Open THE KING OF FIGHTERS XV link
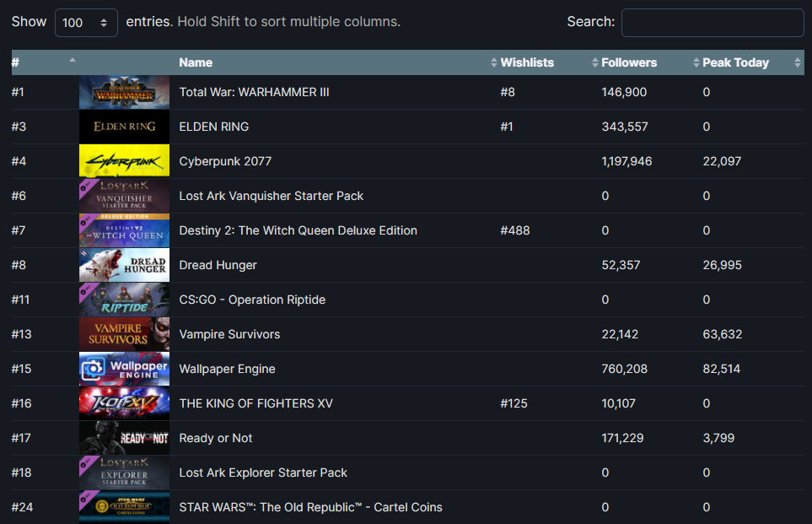This screenshot has height=524, width=812. 255,403
